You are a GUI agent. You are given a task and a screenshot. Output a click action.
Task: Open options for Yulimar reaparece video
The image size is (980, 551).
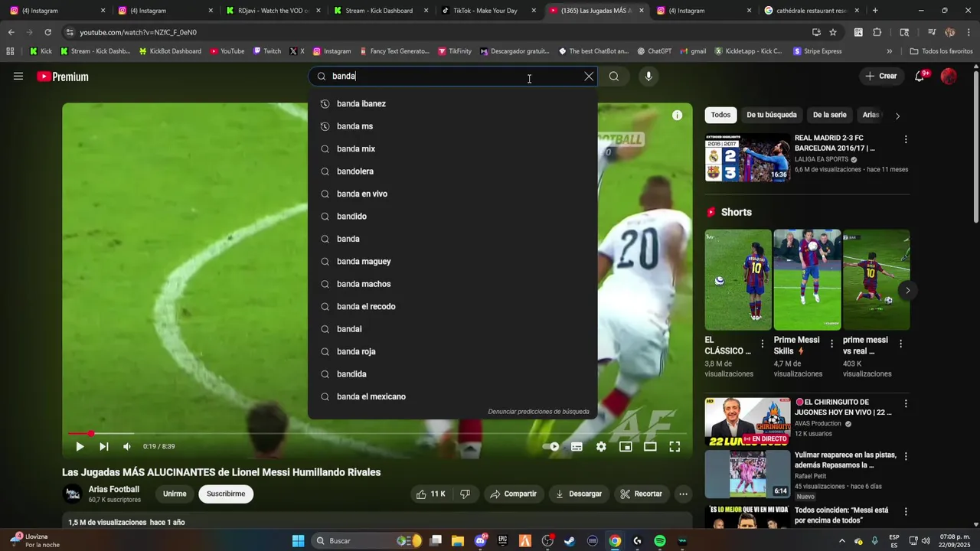[906, 456]
